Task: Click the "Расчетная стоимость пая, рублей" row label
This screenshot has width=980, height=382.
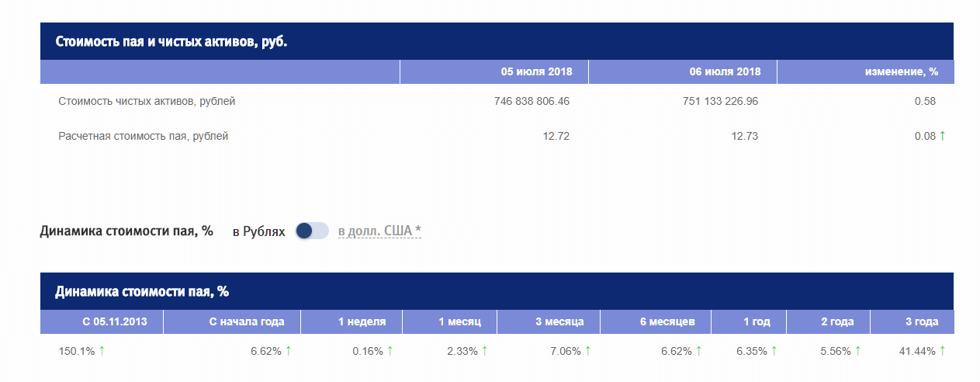Action: 144,136
